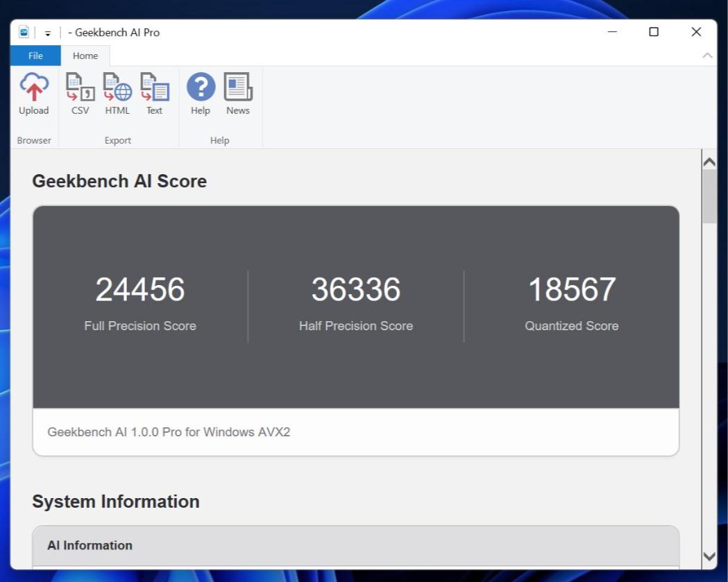Click the Full Precision Score value 24456
728x582 pixels.
(139, 291)
